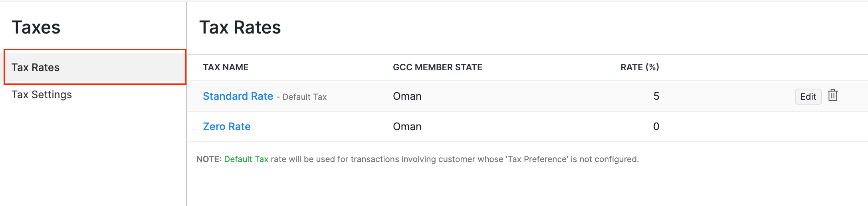Select Oman in the Standard Rate row
Screen dimensions: 868x206
tap(407, 96)
